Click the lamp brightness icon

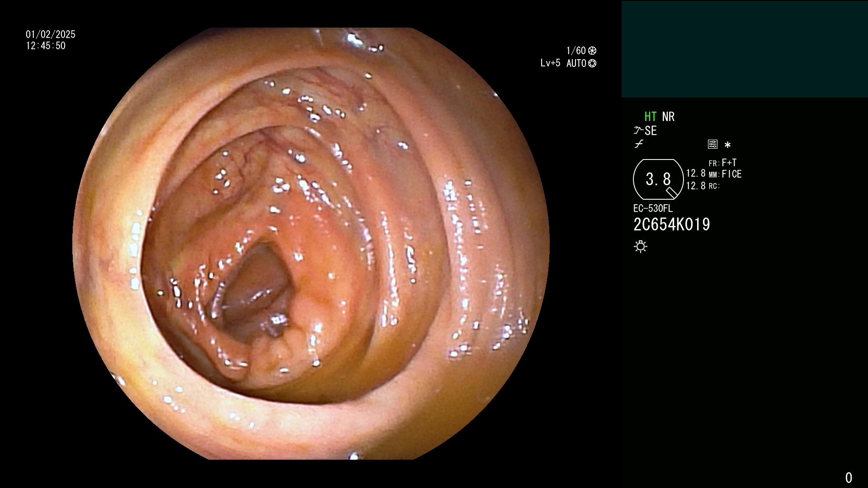point(641,246)
